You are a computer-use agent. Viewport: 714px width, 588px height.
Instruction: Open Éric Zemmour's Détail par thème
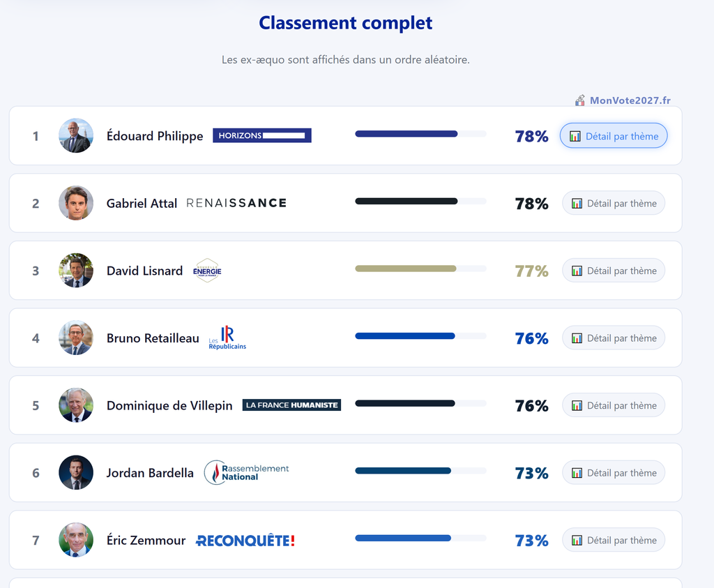click(614, 540)
